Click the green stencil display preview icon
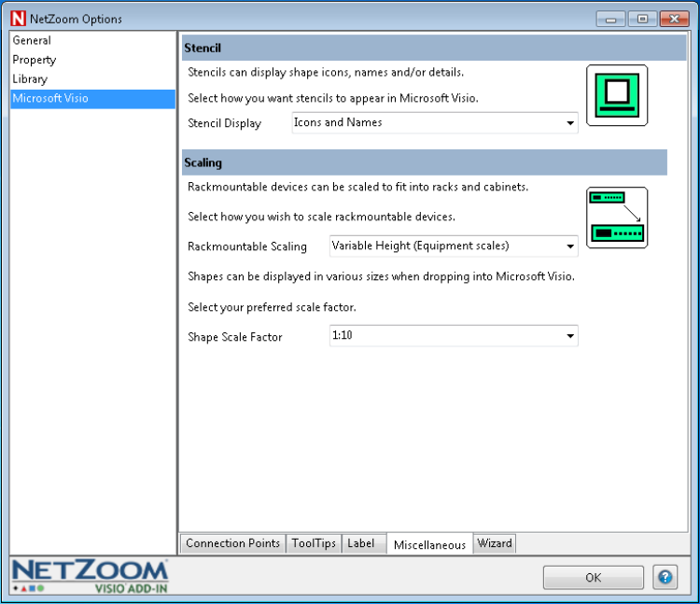Image resolution: width=700 pixels, height=604 pixels. [617, 95]
